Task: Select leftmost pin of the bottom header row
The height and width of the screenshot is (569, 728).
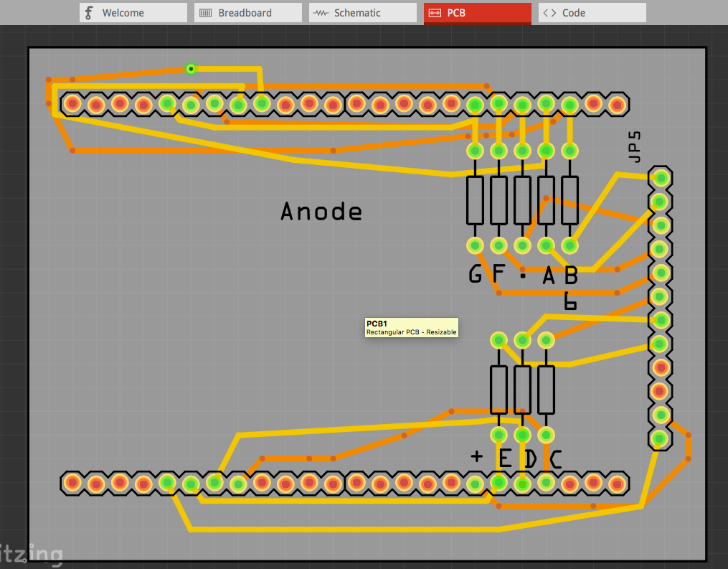Action: pyautogui.click(x=72, y=484)
